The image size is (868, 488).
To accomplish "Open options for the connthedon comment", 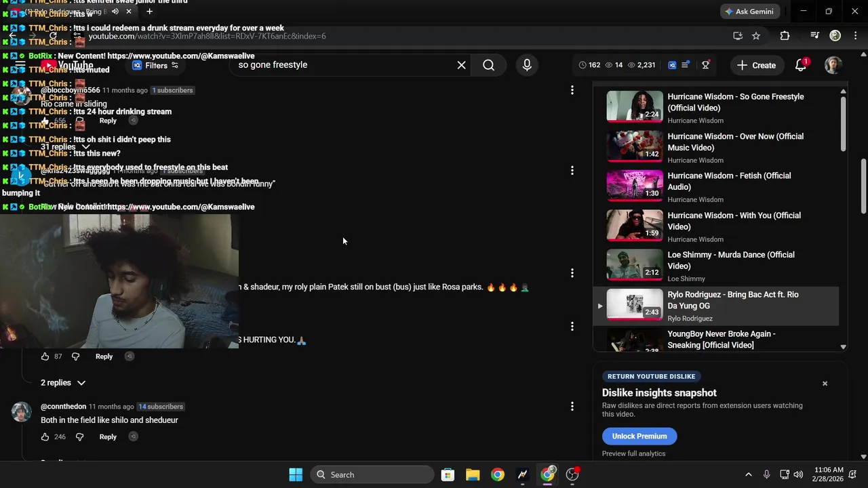I will [x=572, y=407].
